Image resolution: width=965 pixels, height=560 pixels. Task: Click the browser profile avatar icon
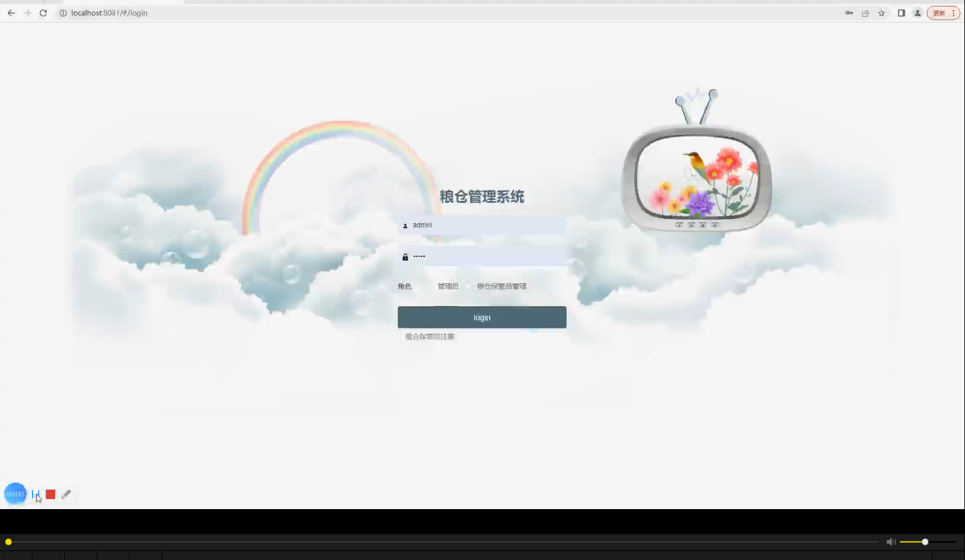[x=917, y=13]
